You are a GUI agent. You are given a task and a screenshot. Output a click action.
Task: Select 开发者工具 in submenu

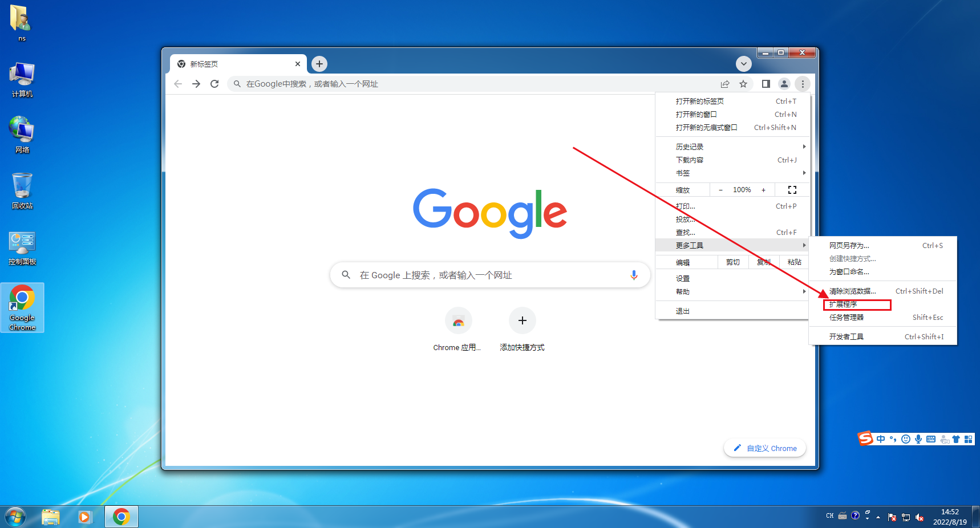883,336
